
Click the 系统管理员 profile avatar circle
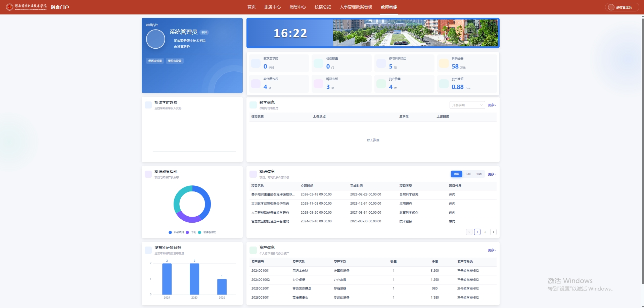click(155, 39)
